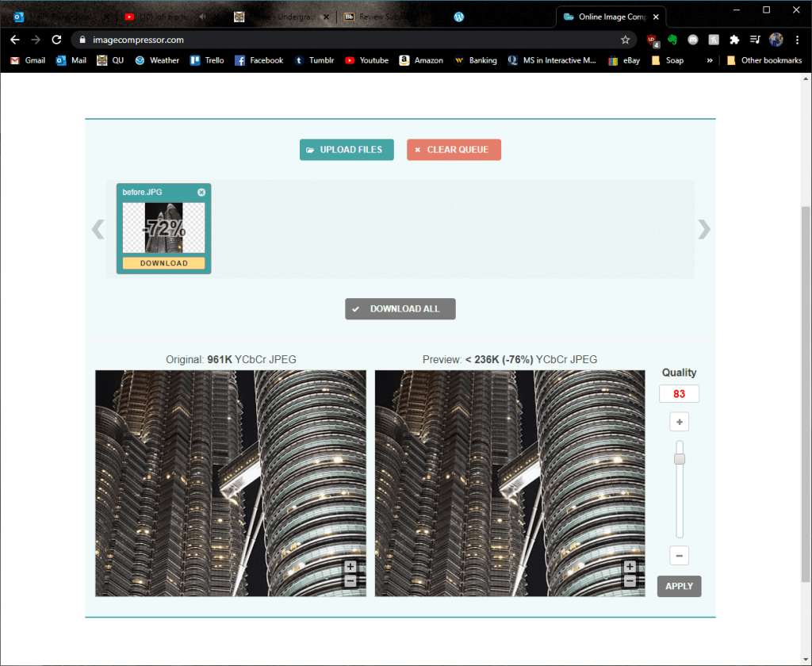812x666 pixels.
Task: Increase quality with the plus button
Action: point(679,422)
